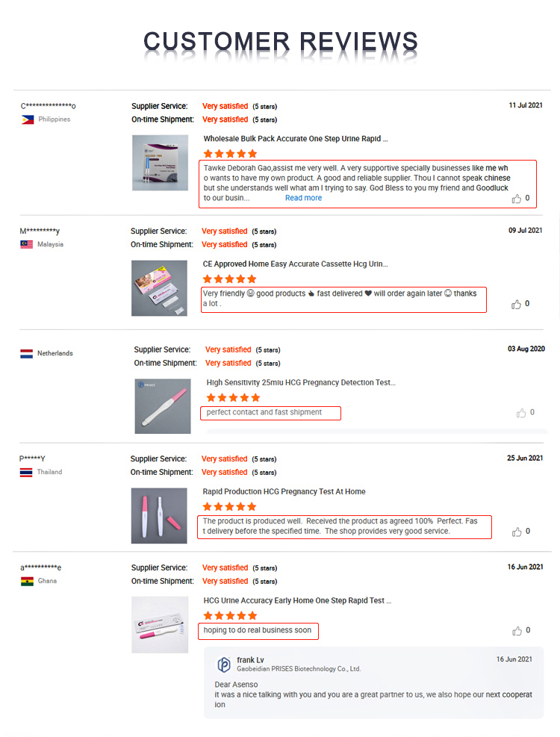Open High Sensitivity 25mIu HCG product
This screenshot has width=560, height=737.
pyautogui.click(x=301, y=382)
